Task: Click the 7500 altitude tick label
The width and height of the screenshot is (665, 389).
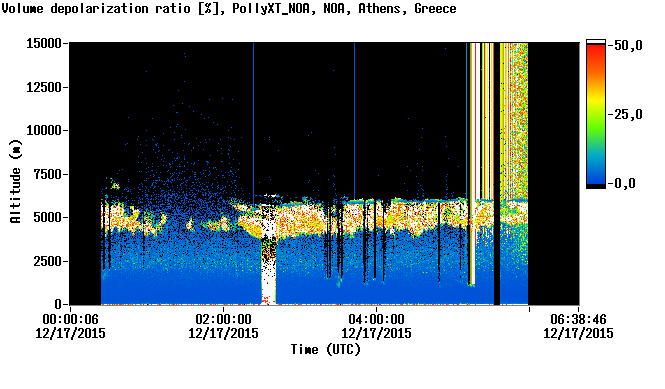Action: click(48, 174)
